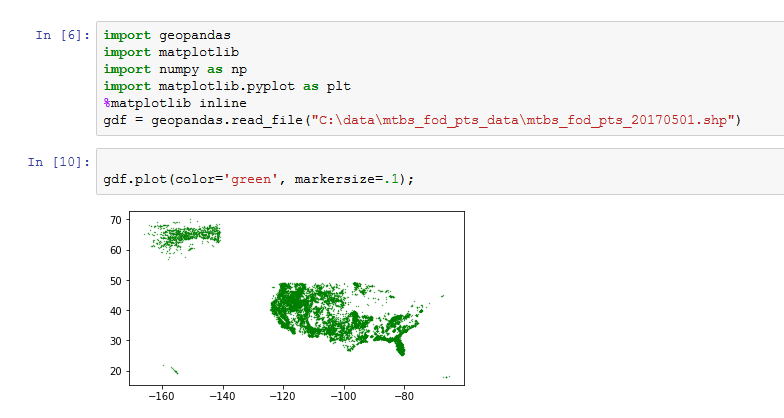The height and width of the screenshot is (418, 784).
Task: Click the '%matplotlib inline' magic command
Action: [174, 103]
